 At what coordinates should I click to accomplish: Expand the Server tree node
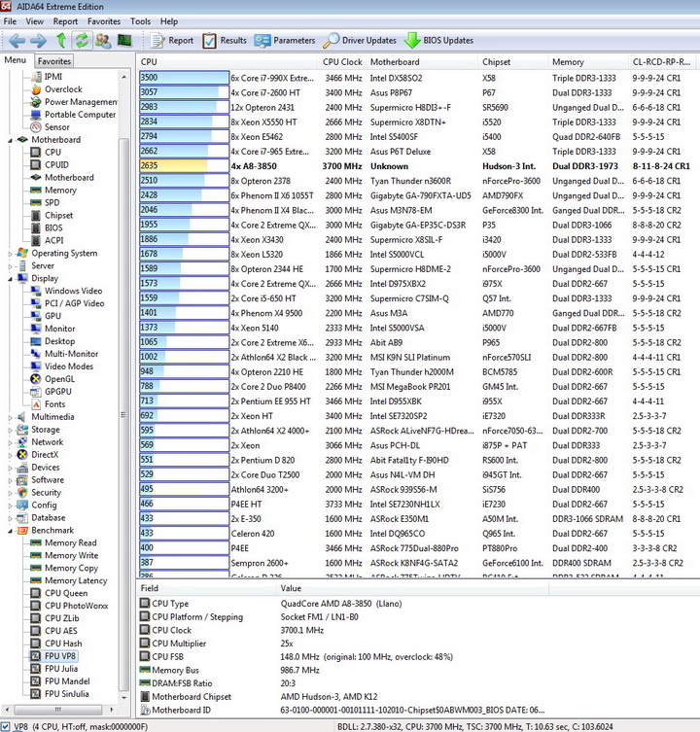click(11, 266)
